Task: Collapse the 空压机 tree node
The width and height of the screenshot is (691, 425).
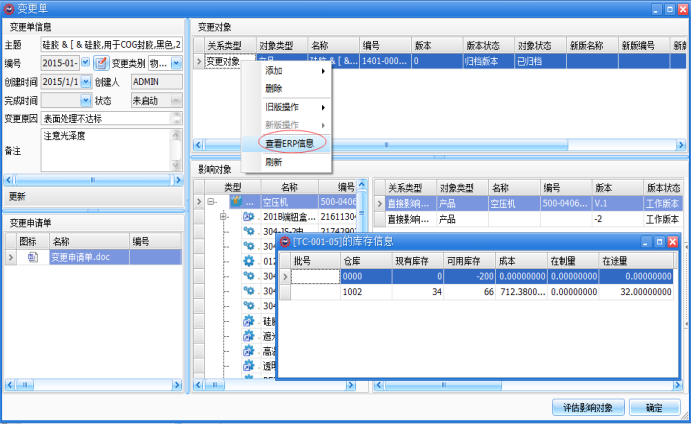Action: pos(212,201)
